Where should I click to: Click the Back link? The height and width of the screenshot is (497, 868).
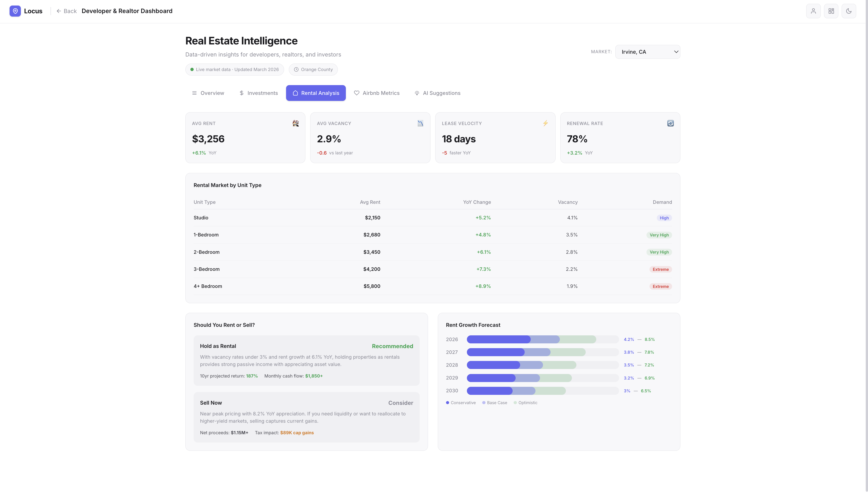coord(67,11)
